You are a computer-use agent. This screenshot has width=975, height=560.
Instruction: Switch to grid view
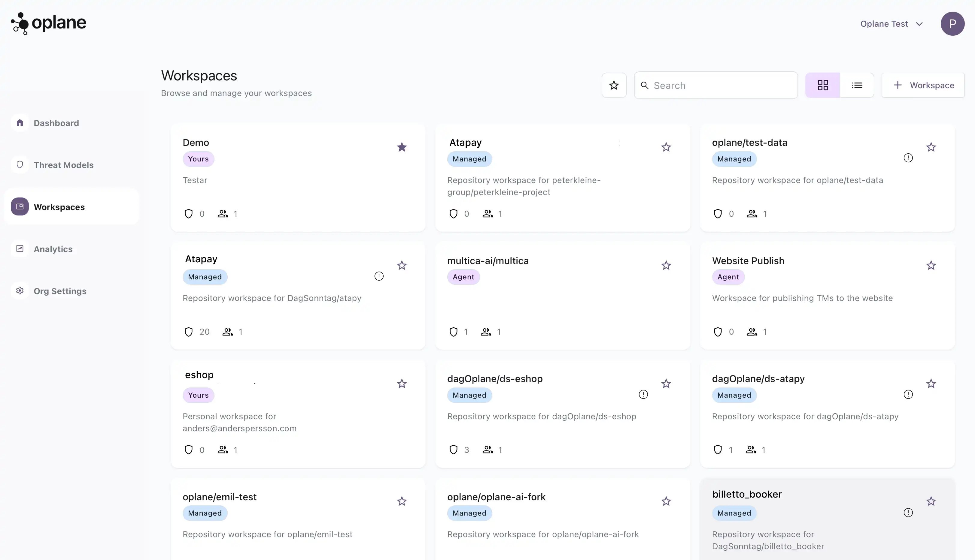[823, 86]
